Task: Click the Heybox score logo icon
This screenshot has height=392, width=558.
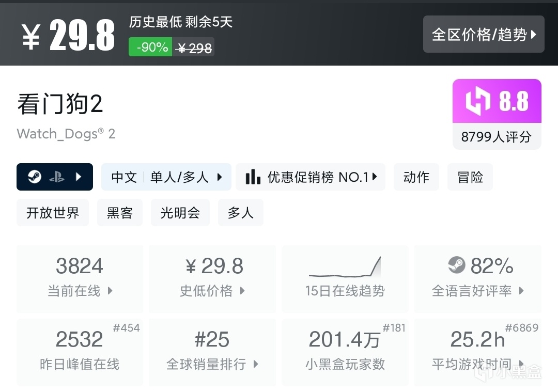Action: pyautogui.click(x=477, y=102)
